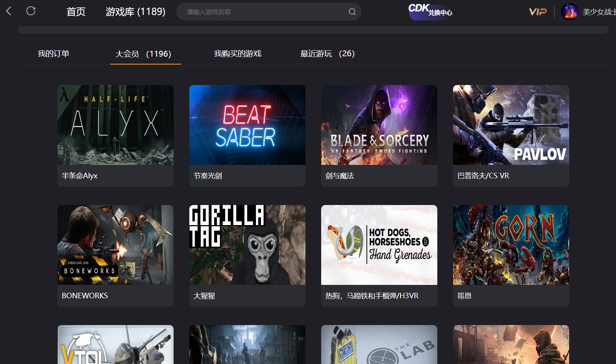Open the CDK redemption center
Screen dimensions: 616x364
pyautogui.click(x=430, y=11)
